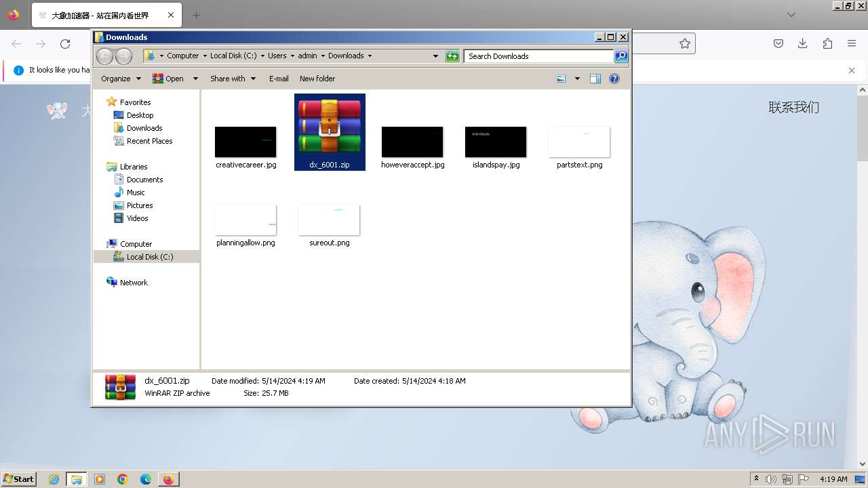Viewport: 868px width, 488px height.
Task: Select the planningallow.png file
Action: click(x=245, y=225)
